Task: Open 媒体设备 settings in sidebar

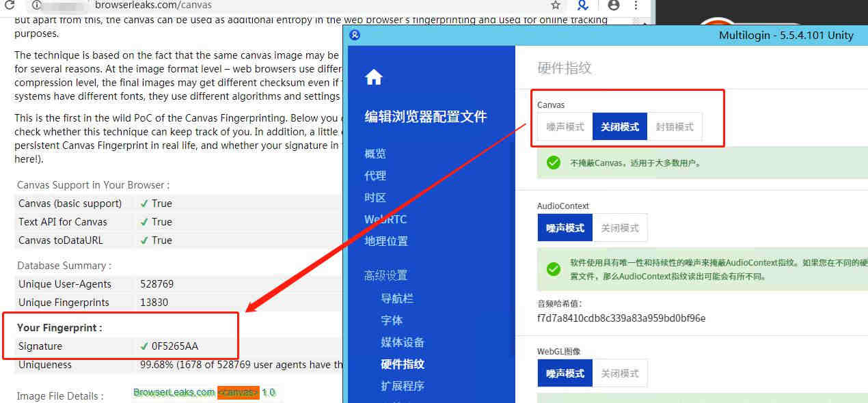Action: pos(403,342)
